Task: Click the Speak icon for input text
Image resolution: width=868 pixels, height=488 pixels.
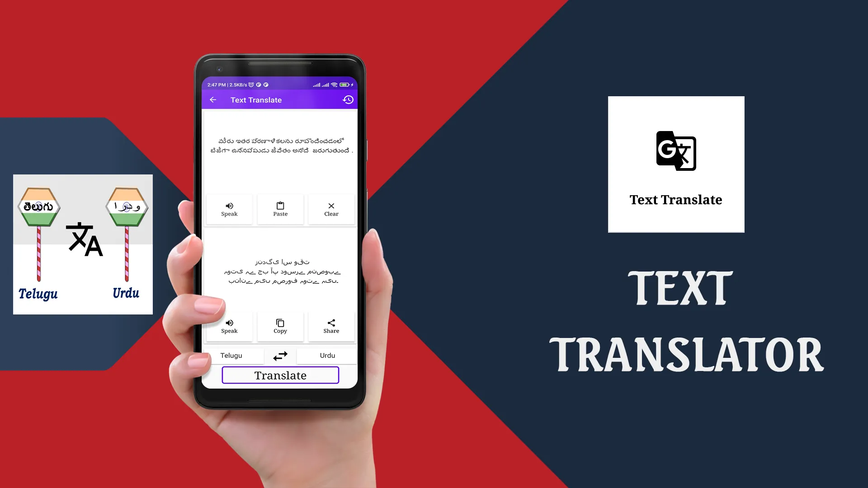Action: click(x=230, y=208)
